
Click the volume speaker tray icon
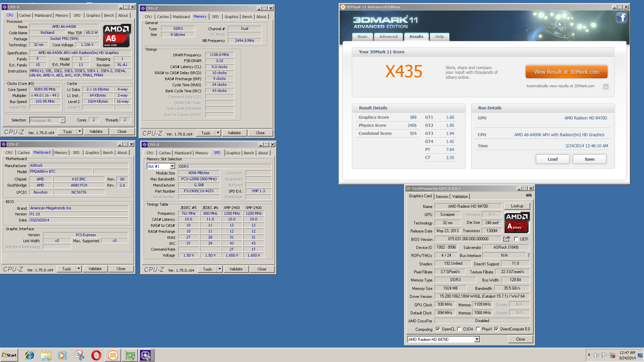pos(596,355)
